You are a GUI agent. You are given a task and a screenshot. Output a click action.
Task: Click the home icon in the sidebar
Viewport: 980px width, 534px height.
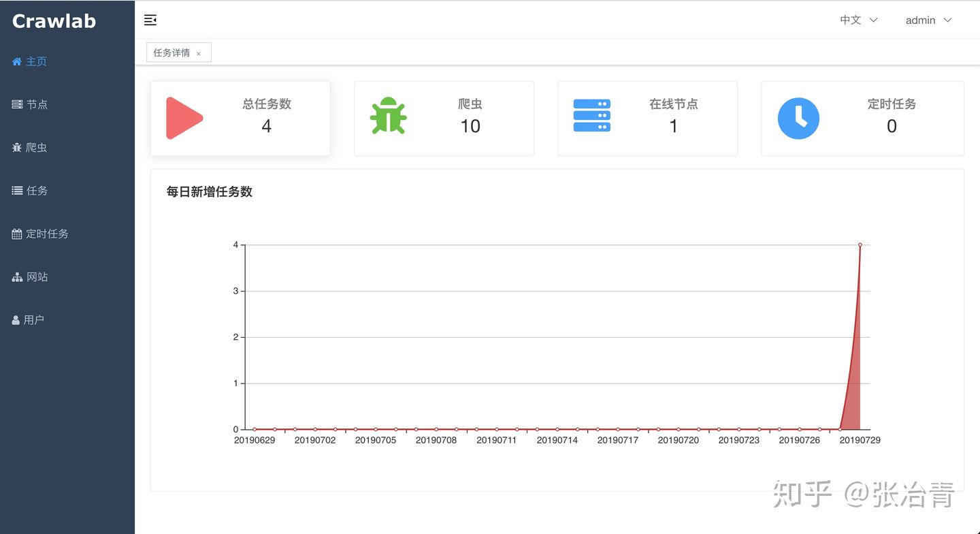click(17, 62)
